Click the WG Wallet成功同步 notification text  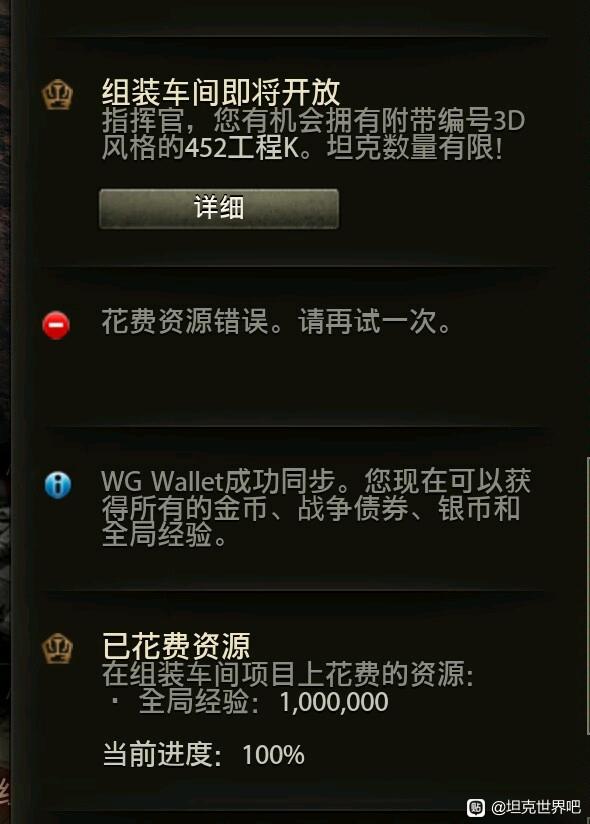point(316,508)
